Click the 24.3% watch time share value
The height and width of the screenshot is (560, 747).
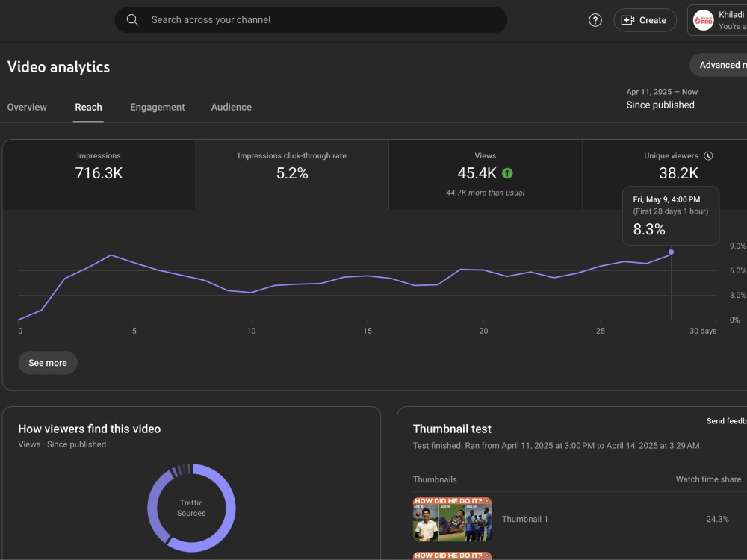tap(717, 519)
